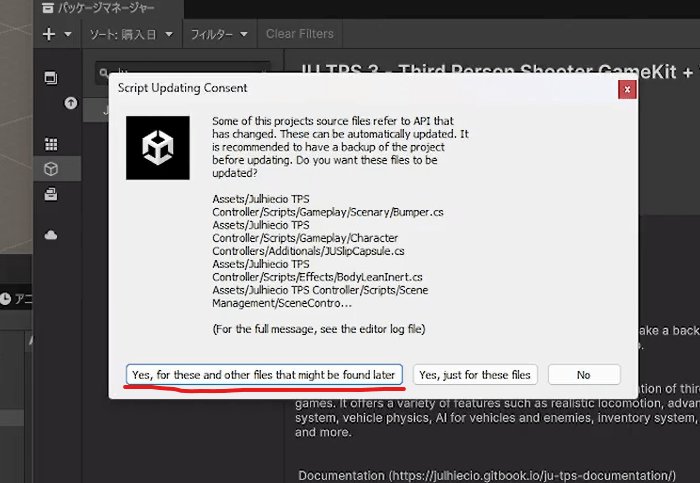Image resolution: width=700 pixels, height=483 pixels.
Task: Click the Unity logo in the dialog
Action: pos(158,148)
